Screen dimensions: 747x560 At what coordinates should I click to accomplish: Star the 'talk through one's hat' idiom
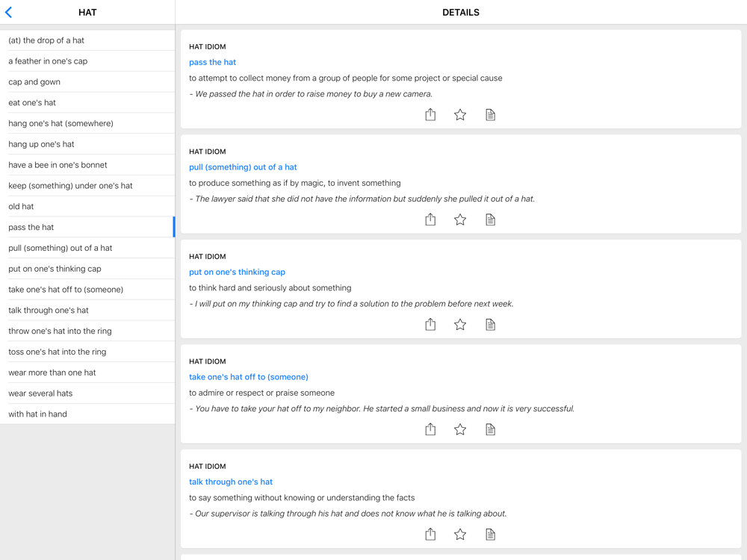click(459, 535)
